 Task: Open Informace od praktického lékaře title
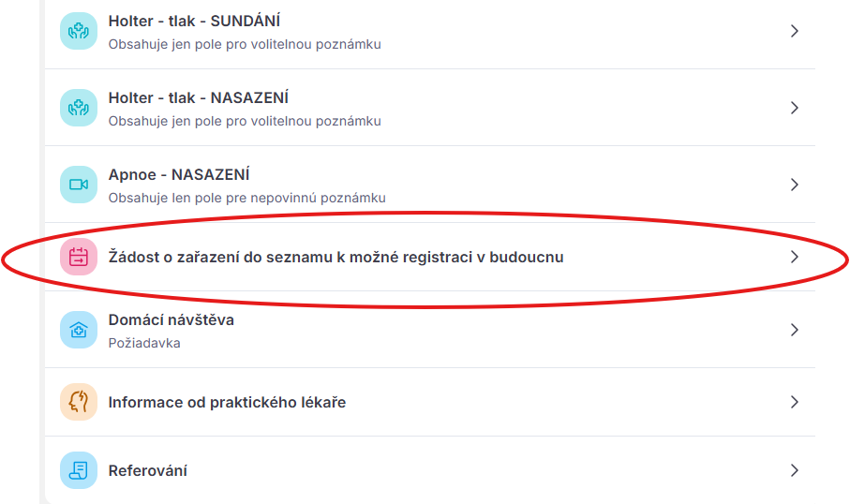pos(227,402)
